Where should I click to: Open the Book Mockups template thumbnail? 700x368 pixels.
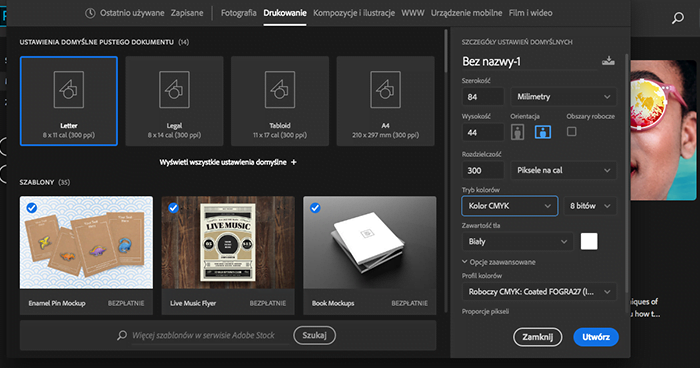pyautogui.click(x=370, y=243)
